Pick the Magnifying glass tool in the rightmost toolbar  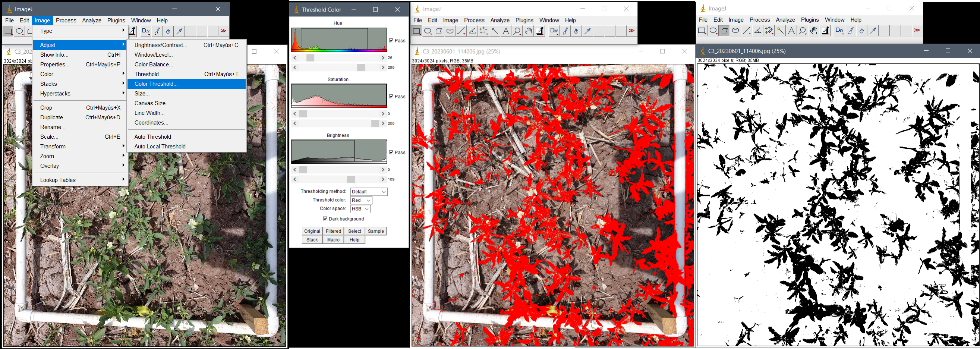pyautogui.click(x=802, y=31)
